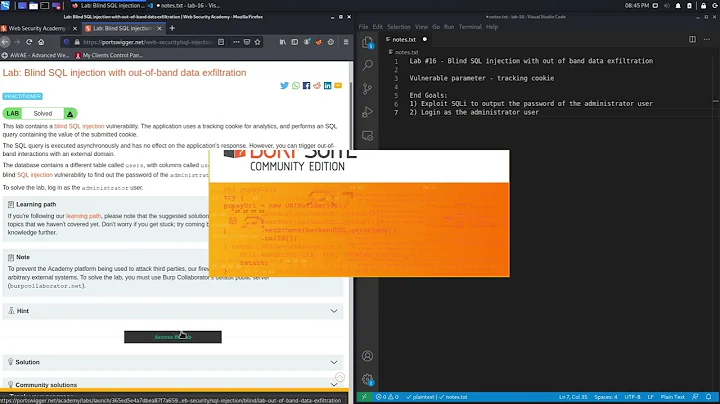Viewport: 720px width, 404px height.
Task: Select the notes.txt editor tab
Action: pyautogui.click(x=406, y=39)
